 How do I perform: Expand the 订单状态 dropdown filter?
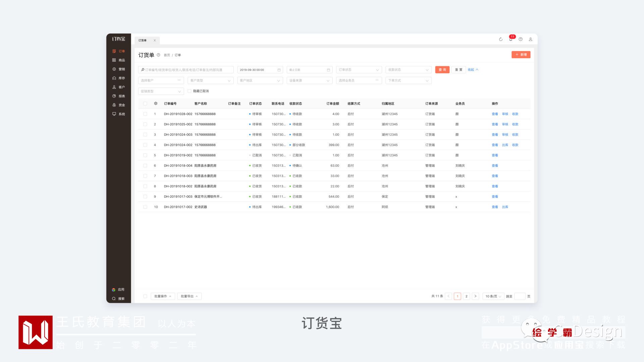[359, 70]
